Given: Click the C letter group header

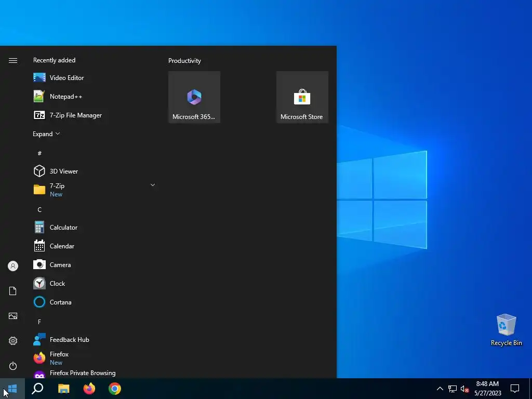Looking at the screenshot, I should (39, 210).
